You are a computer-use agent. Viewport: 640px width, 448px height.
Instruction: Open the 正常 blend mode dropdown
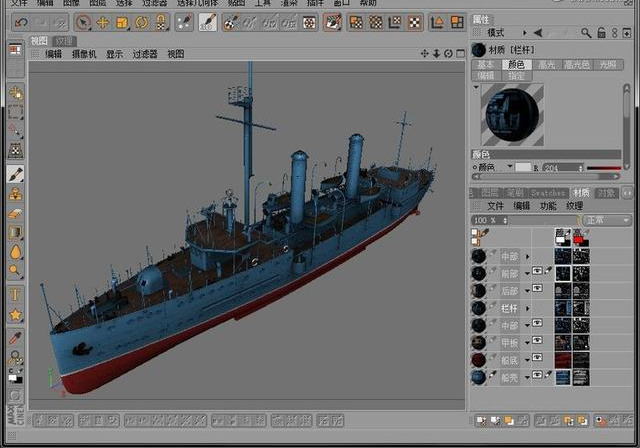click(x=607, y=220)
